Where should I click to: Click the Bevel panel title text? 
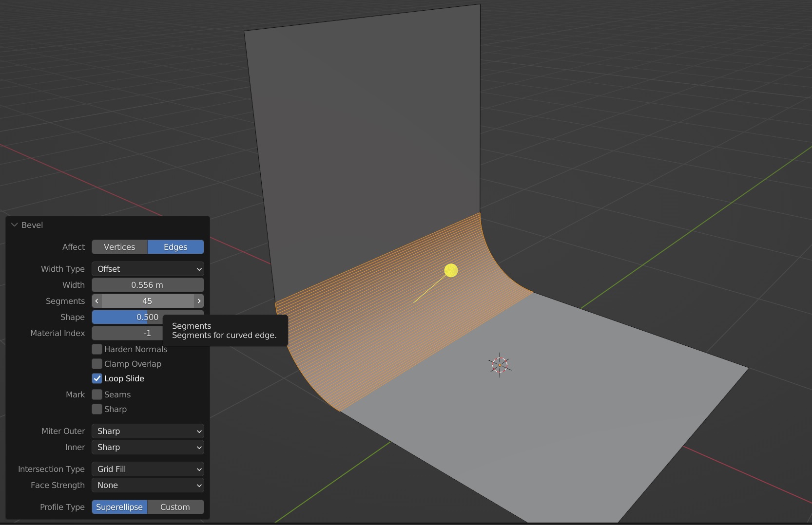[x=32, y=225]
